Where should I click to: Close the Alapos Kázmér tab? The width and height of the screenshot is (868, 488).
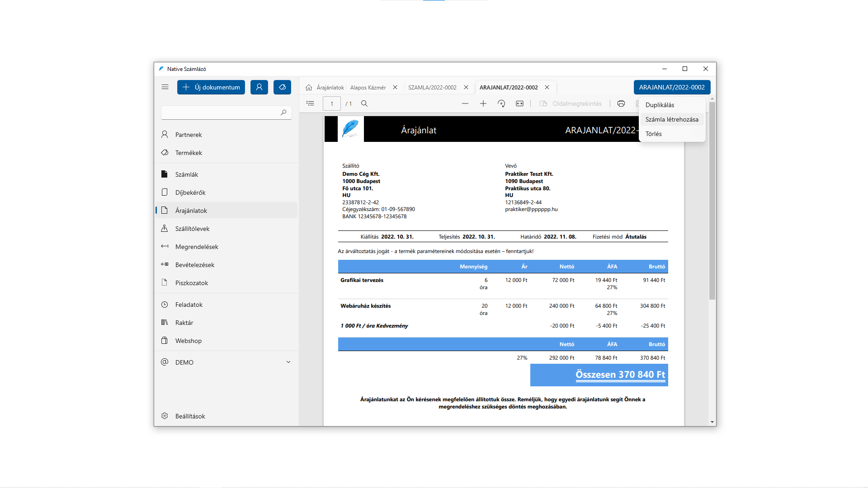[395, 88]
